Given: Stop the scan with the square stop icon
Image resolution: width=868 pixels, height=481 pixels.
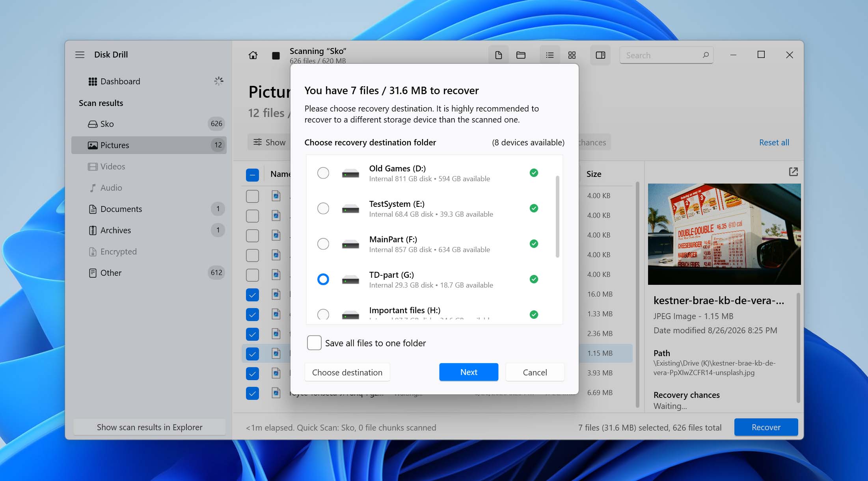Looking at the screenshot, I should pos(276,56).
